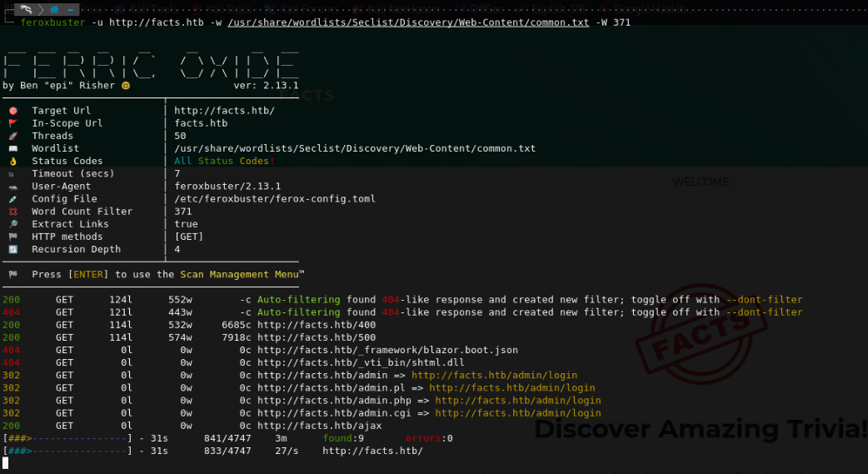Click the blazor.boot.json result URL
The width and height of the screenshot is (868, 474).
pyautogui.click(x=387, y=350)
